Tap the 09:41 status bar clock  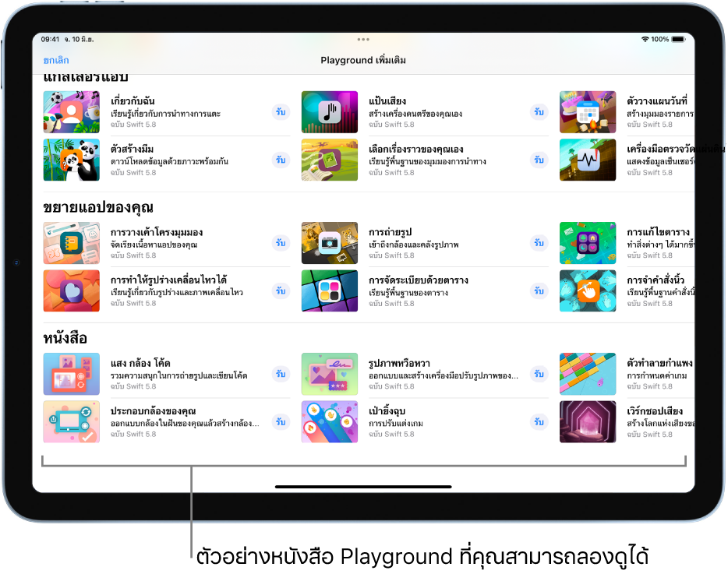pyautogui.click(x=50, y=39)
